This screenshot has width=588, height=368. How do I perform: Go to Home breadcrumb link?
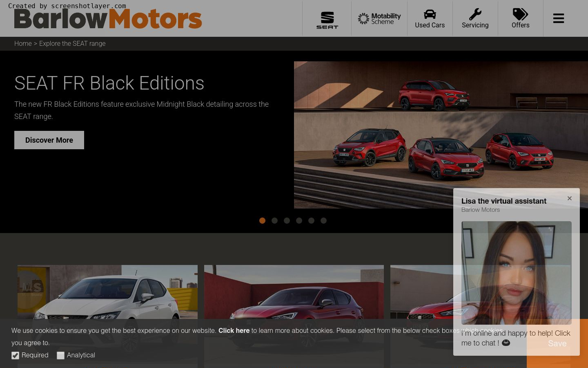(23, 43)
